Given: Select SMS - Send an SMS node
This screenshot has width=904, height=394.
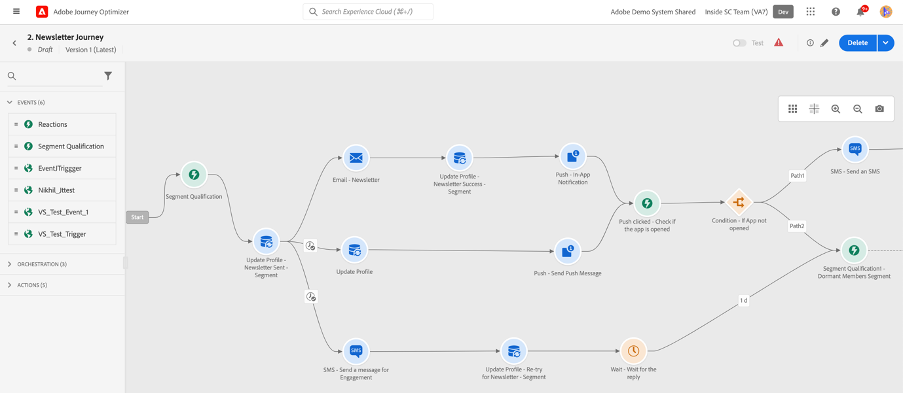Looking at the screenshot, I should click(855, 150).
